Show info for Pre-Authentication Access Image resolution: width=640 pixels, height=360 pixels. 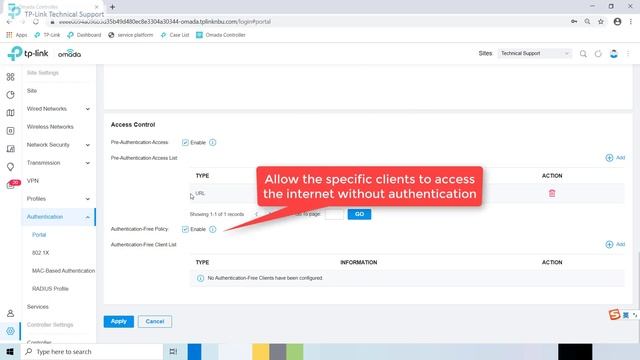(x=213, y=142)
